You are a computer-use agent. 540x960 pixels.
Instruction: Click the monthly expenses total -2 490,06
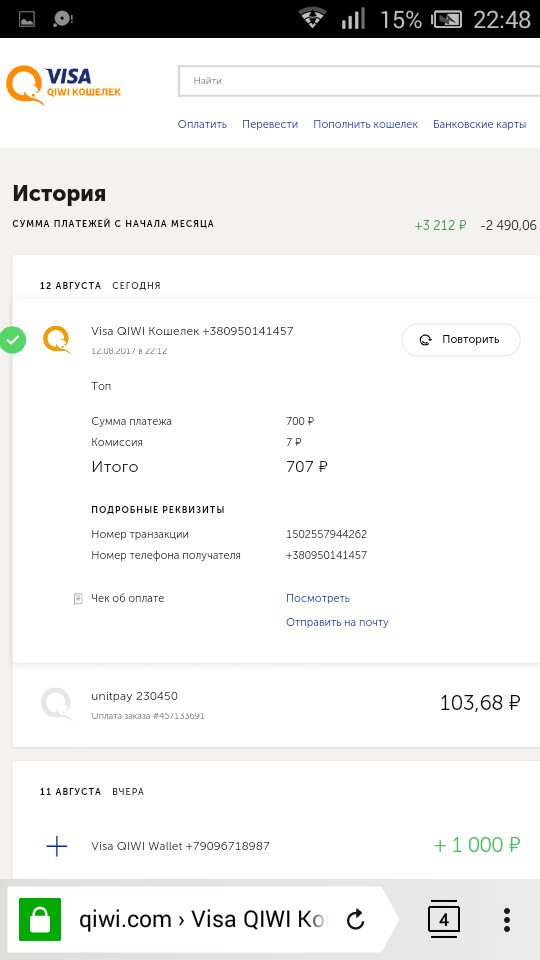coord(509,225)
